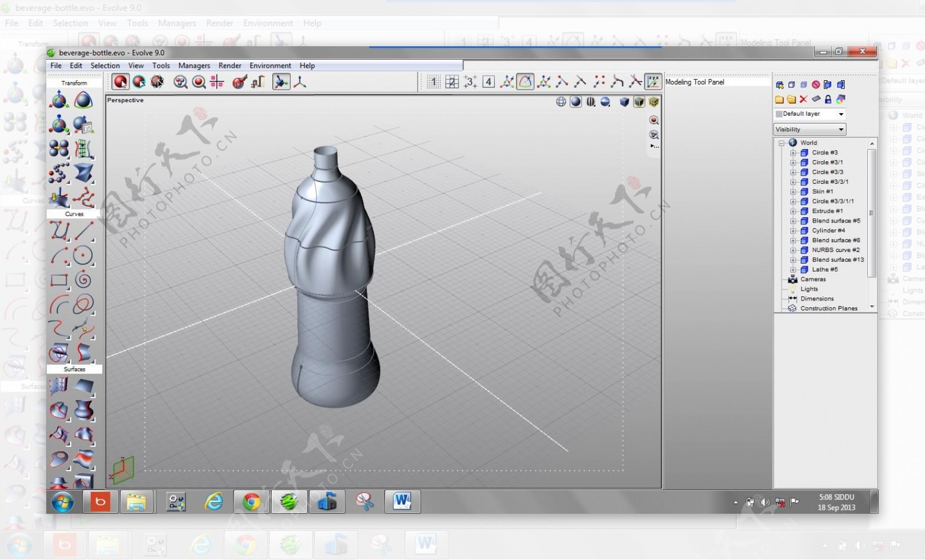Enable wireframe globe display mode

561,102
